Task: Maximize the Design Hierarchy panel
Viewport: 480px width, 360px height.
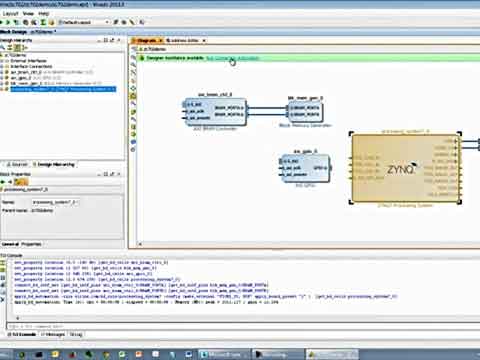Action: [x=106, y=40]
